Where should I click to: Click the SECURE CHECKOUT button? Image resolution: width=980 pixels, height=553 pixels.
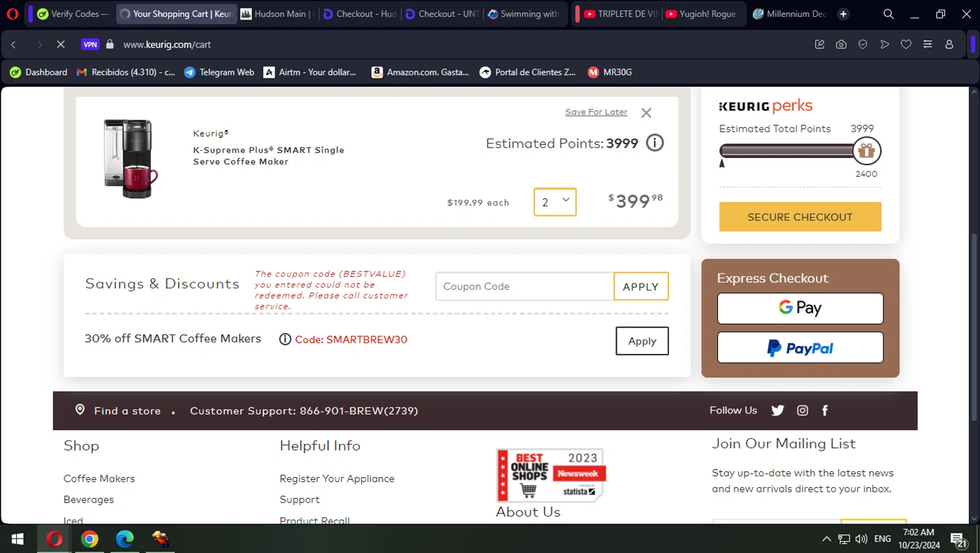(800, 217)
